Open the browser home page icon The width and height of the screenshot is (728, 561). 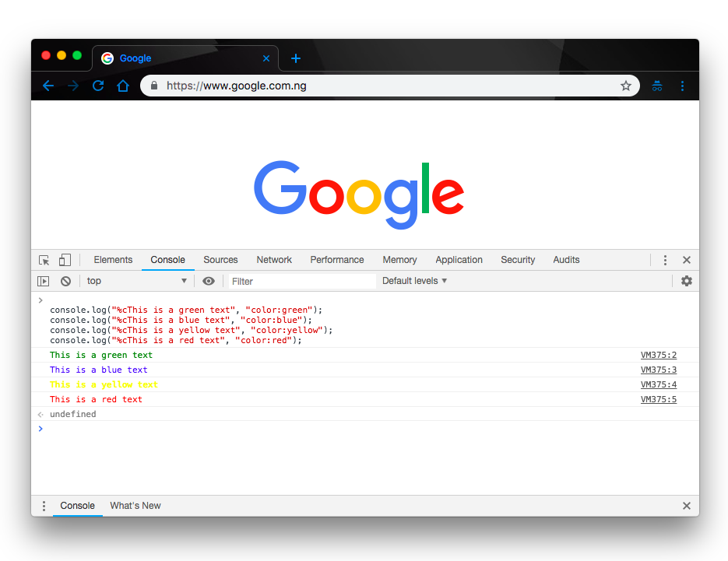pyautogui.click(x=123, y=86)
